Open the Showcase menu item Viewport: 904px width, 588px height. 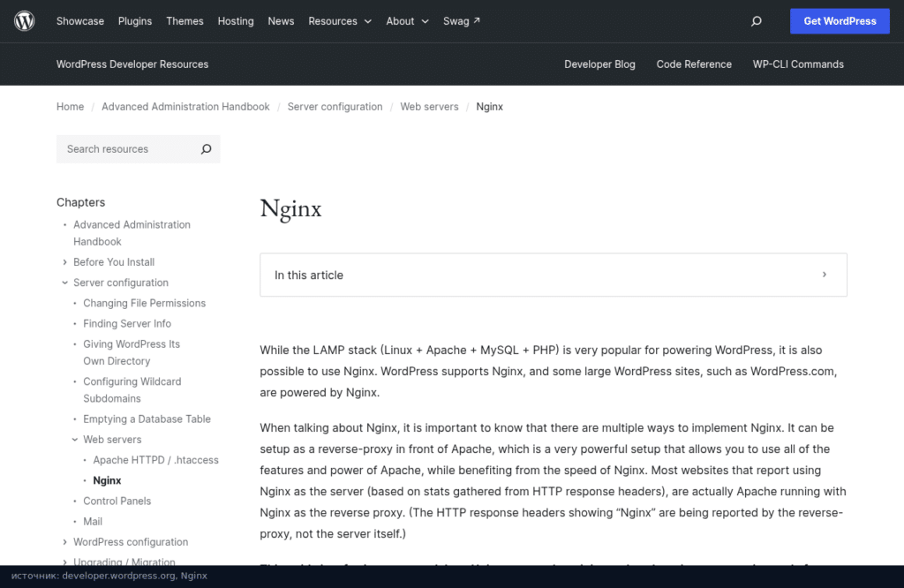(80, 21)
